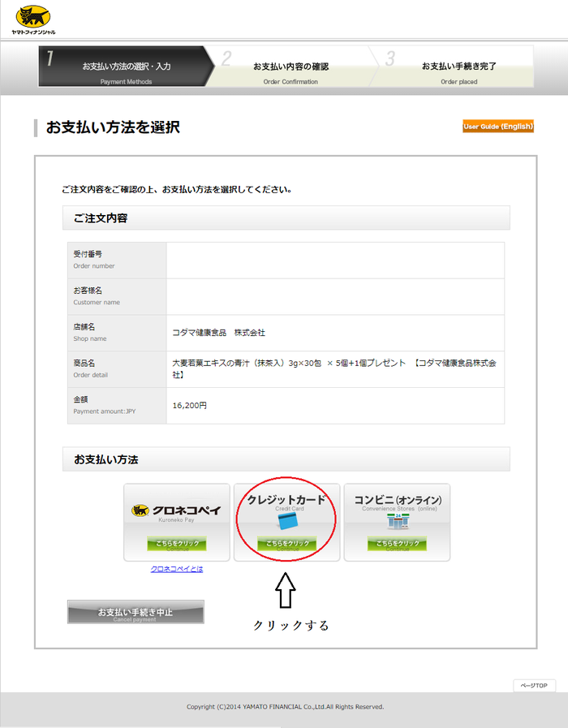The image size is (568, 728).
Task: Select step 2 Order Confirmation tab
Action: [x=291, y=67]
